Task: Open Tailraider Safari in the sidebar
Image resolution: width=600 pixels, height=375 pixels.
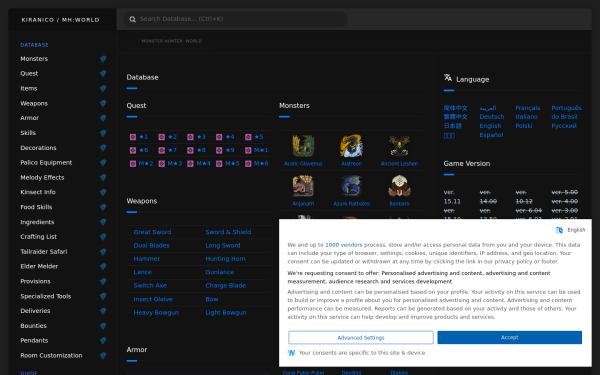Action: click(x=44, y=252)
